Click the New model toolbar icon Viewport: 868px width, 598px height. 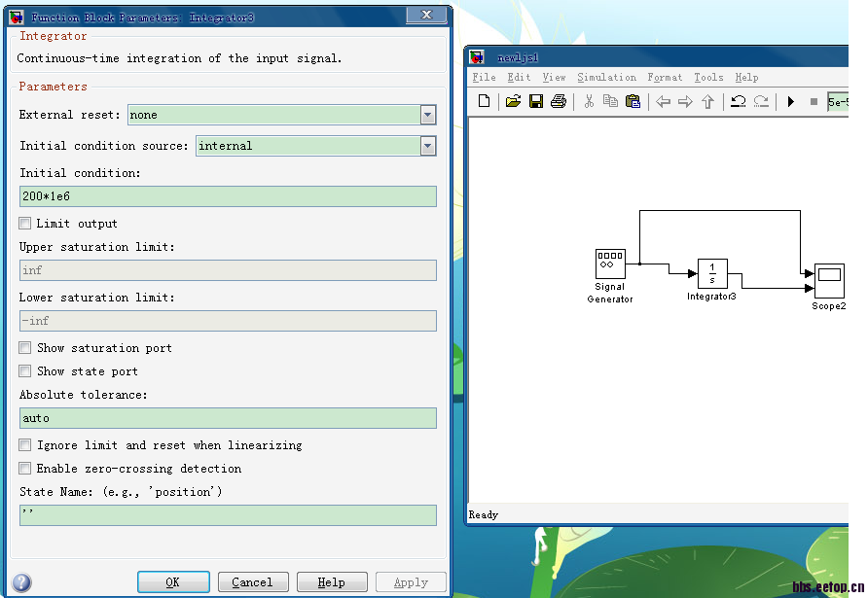click(484, 101)
